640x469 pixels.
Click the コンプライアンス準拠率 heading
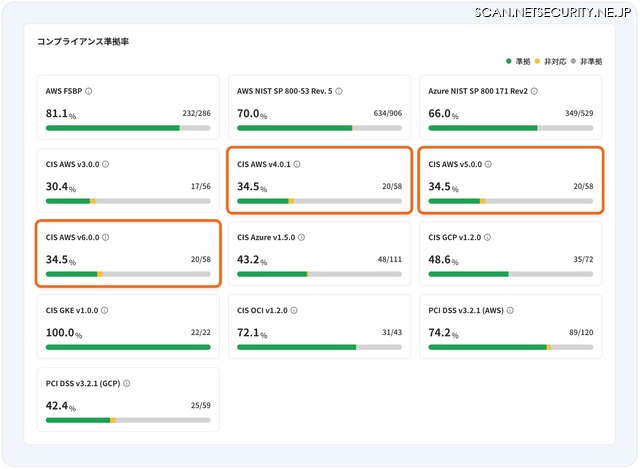click(82, 42)
